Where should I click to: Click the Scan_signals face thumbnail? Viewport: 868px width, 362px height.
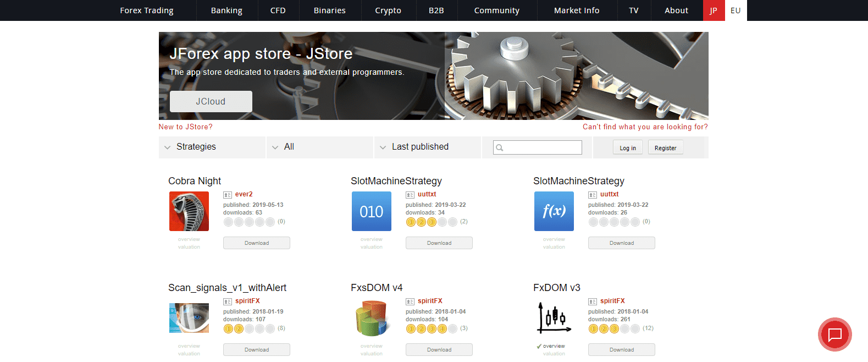coord(189,318)
